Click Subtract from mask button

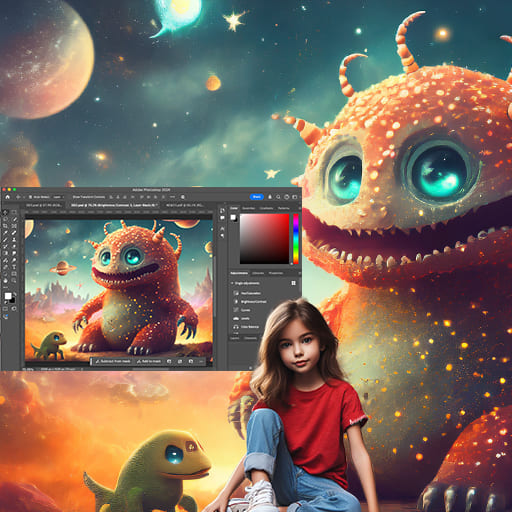click(x=113, y=361)
